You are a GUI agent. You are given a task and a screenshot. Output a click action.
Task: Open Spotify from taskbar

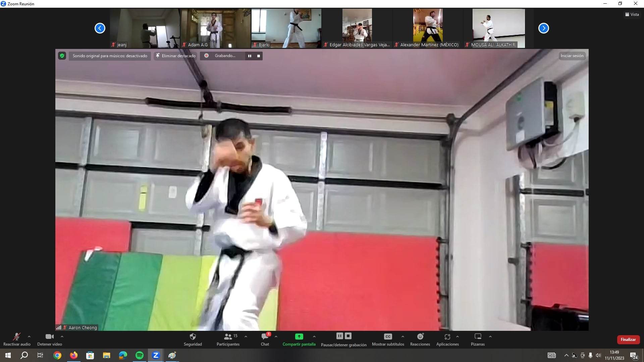[139, 355]
